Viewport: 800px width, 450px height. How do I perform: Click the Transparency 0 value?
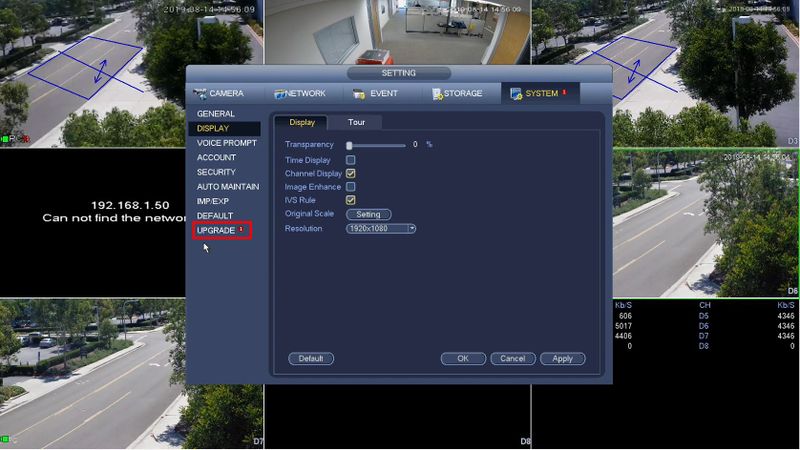415,145
